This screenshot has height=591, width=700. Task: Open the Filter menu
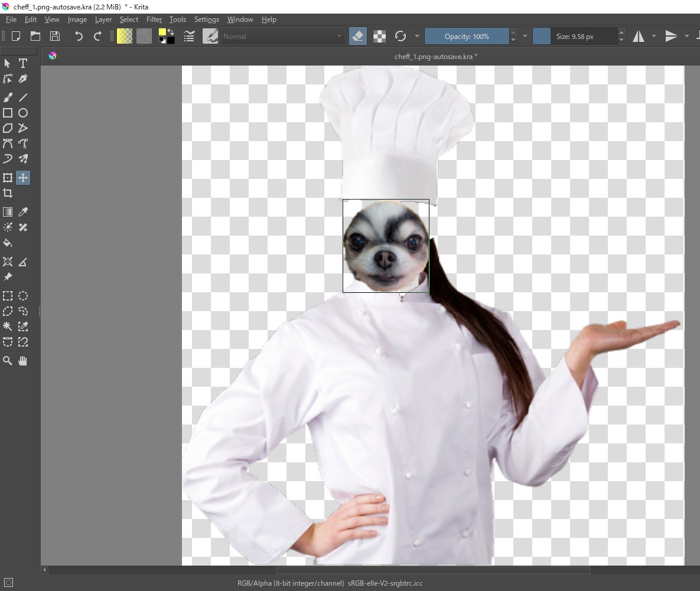coord(154,19)
